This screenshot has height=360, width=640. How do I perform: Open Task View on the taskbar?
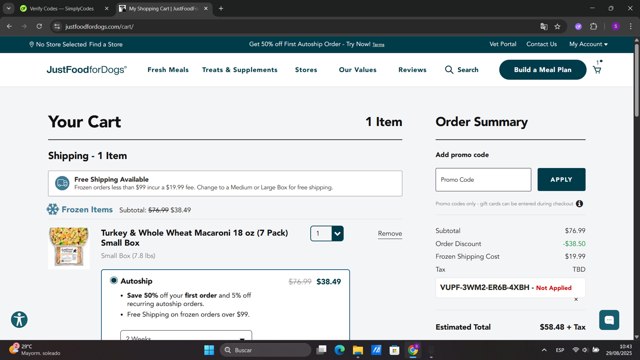point(321,350)
